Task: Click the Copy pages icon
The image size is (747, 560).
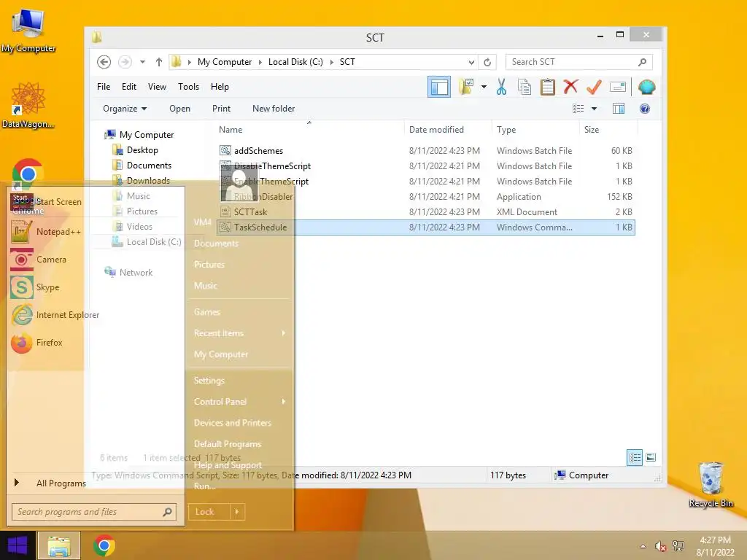Action: click(525, 87)
